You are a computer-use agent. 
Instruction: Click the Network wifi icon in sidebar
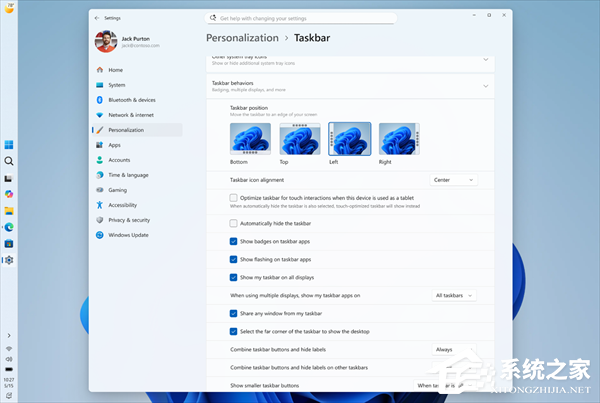[100, 115]
